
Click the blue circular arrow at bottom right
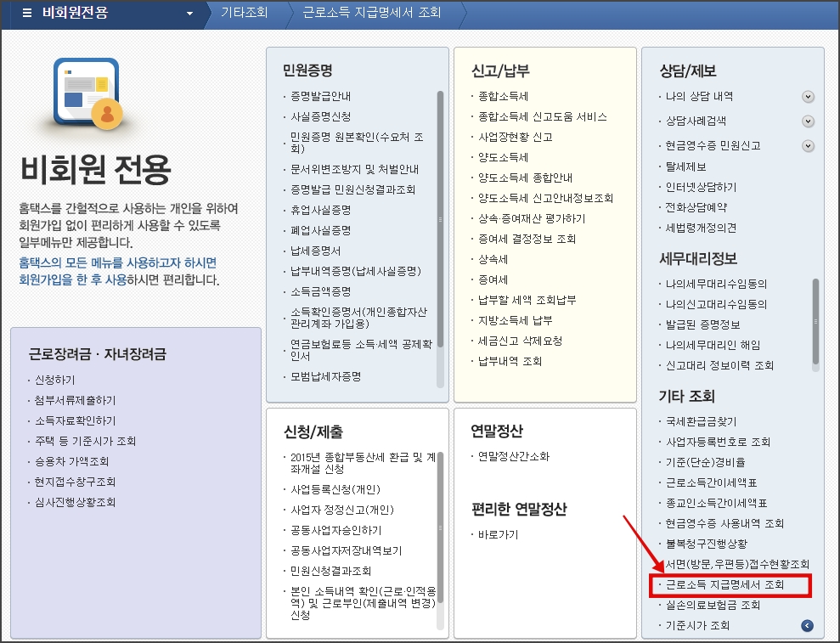click(805, 624)
